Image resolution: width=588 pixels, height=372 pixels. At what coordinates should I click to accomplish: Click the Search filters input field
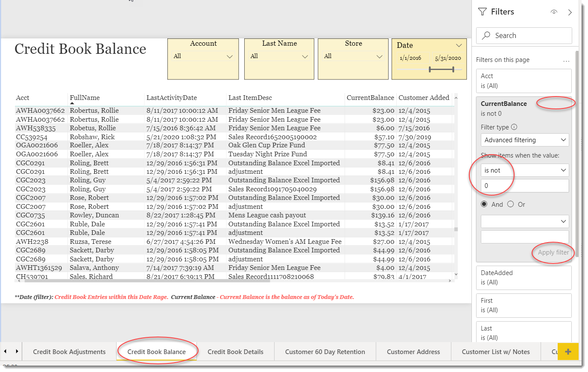(x=524, y=35)
